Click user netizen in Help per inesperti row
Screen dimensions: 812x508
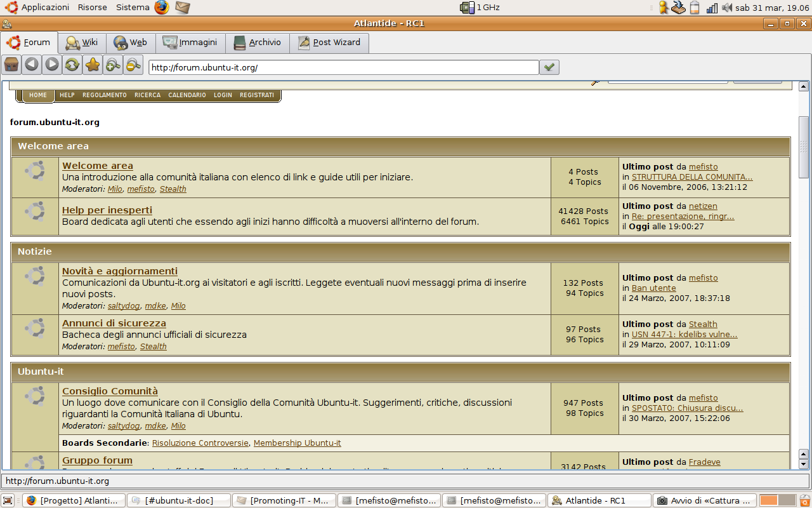703,206
